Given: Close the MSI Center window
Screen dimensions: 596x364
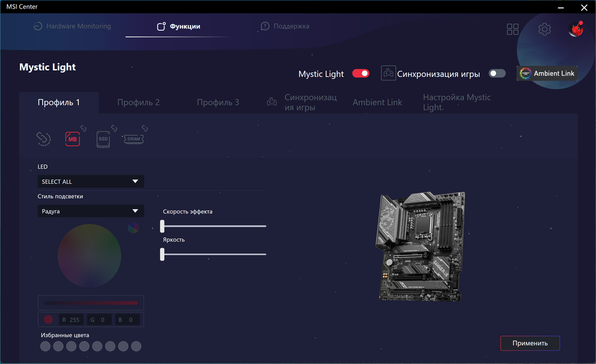Looking at the screenshot, I should pyautogui.click(x=584, y=7).
